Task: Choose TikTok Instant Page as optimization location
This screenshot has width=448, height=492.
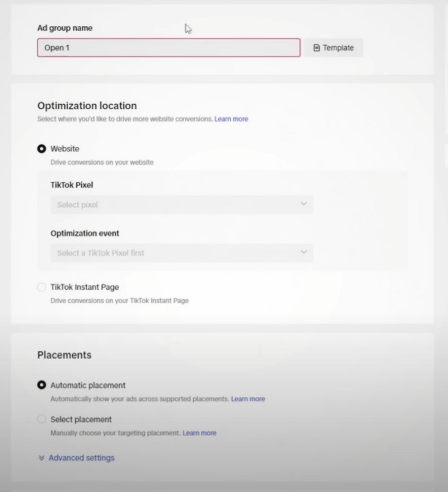Action: (x=42, y=287)
